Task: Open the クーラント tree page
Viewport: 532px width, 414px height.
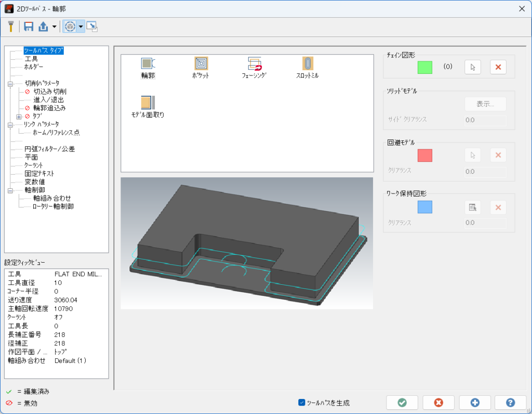Action: (x=33, y=165)
